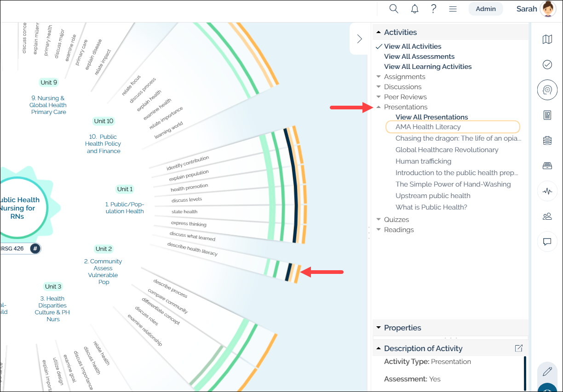Image resolution: width=563 pixels, height=392 pixels.
Task: Collapse the Presentations group
Action: [x=379, y=107]
